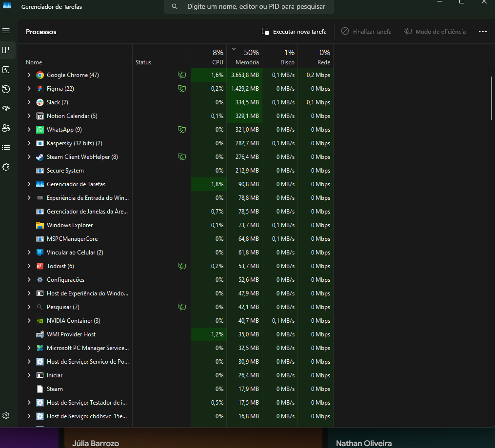Click efficiency leaf icon on Todoist row

pyautogui.click(x=182, y=266)
